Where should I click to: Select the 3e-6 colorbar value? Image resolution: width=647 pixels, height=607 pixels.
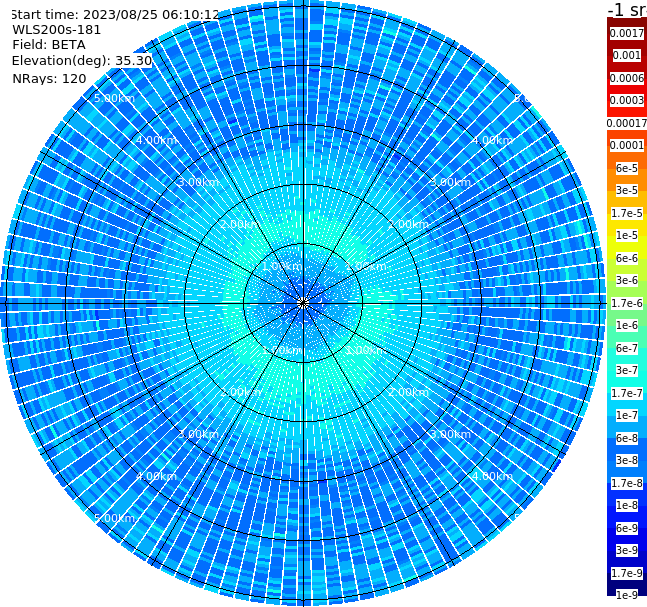click(627, 280)
